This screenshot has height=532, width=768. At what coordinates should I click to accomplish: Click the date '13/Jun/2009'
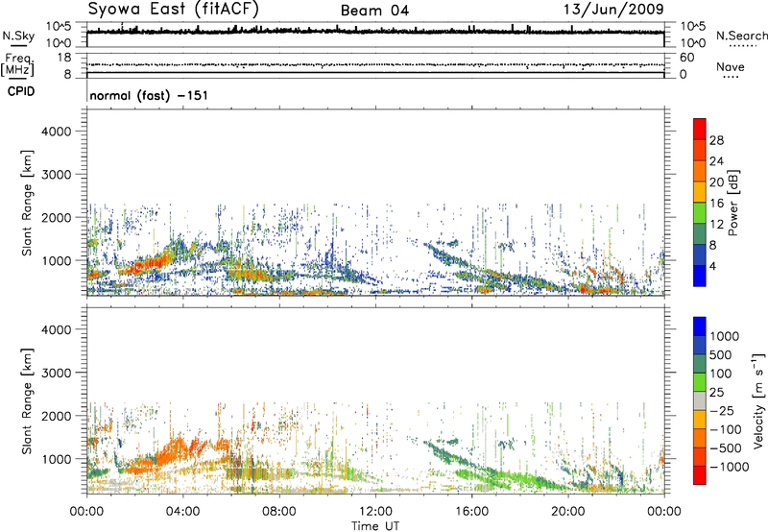(613, 9)
